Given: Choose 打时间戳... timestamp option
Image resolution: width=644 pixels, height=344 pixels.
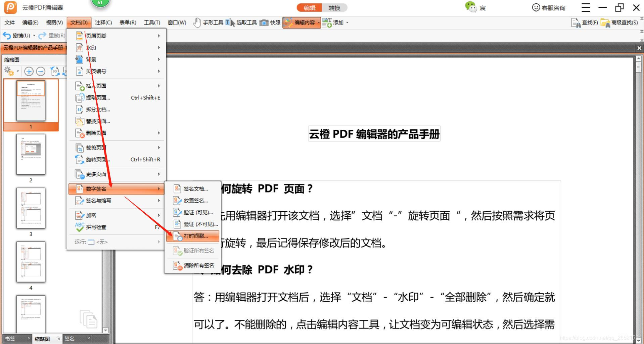Looking at the screenshot, I should (193, 236).
